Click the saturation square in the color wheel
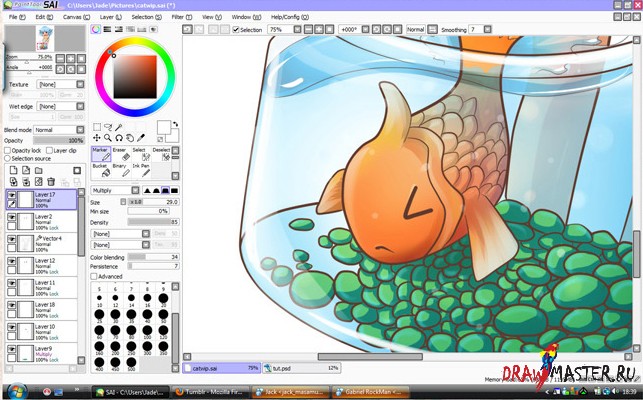The height and width of the screenshot is (400, 643). point(135,77)
